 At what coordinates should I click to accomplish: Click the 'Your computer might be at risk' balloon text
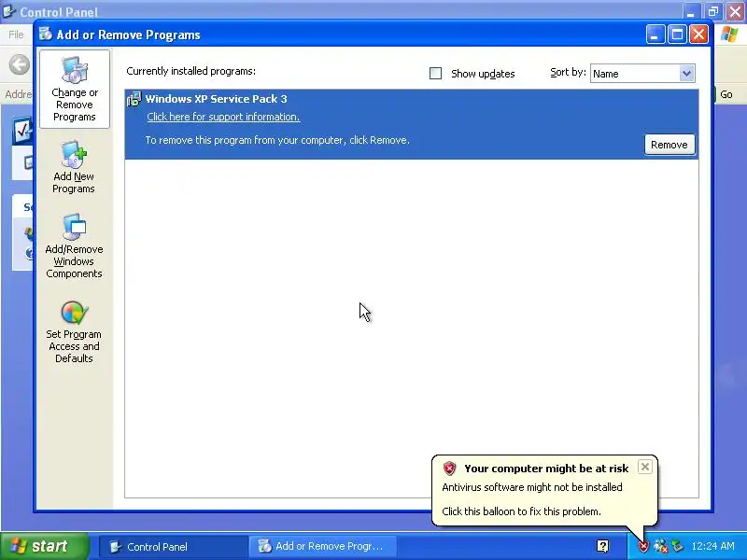[546, 469]
